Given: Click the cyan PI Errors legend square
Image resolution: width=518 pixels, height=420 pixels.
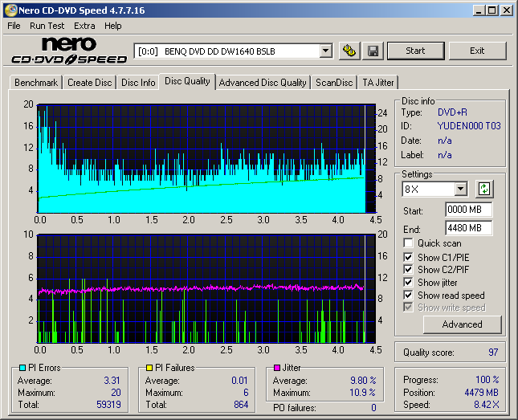Looking at the screenshot, I should click(x=22, y=368).
